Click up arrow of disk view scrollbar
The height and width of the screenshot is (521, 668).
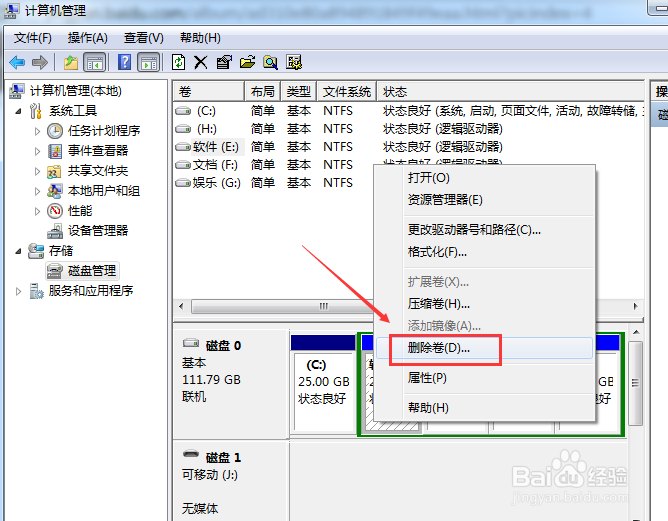pos(636,332)
